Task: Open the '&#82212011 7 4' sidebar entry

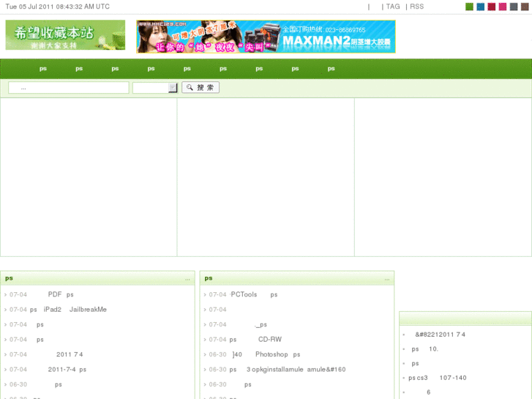Action: tap(440, 335)
